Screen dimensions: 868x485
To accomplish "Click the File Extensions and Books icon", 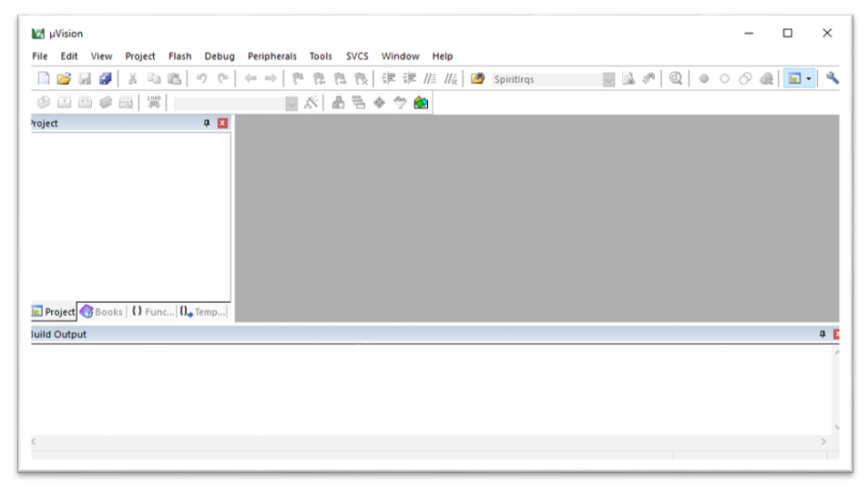I will pyautogui.click(x=338, y=102).
